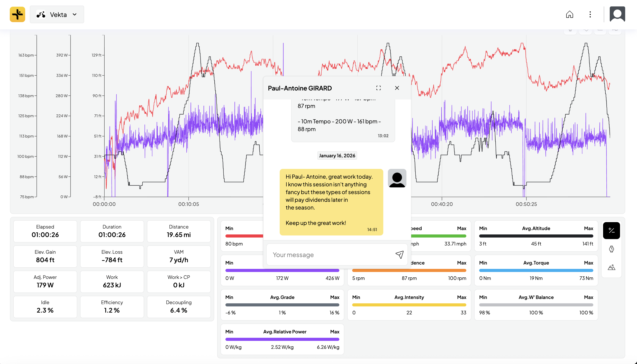Click the Avg.Altitude black range bar
Screen dimensions: 637x364
coord(536,236)
